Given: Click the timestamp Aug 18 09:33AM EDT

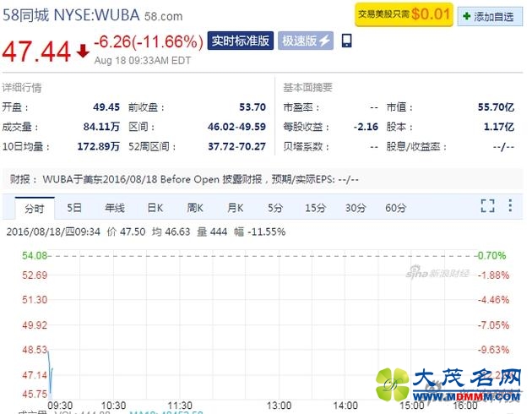Looking at the screenshot, I should click(143, 60).
